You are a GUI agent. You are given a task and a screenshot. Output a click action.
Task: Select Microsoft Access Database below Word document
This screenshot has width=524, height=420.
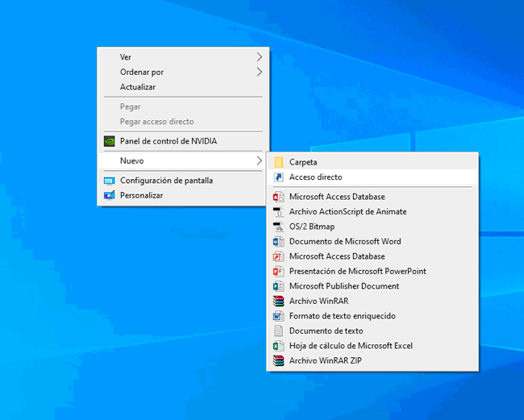click(372, 256)
